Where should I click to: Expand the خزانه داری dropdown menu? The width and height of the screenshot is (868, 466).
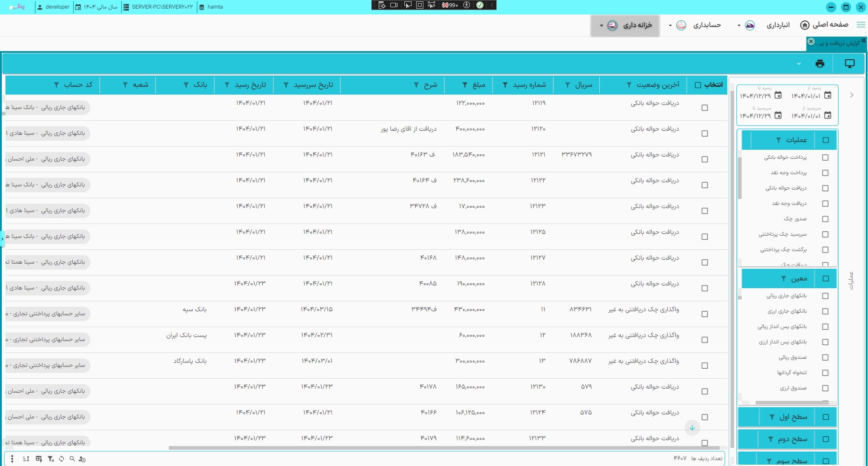(601, 25)
